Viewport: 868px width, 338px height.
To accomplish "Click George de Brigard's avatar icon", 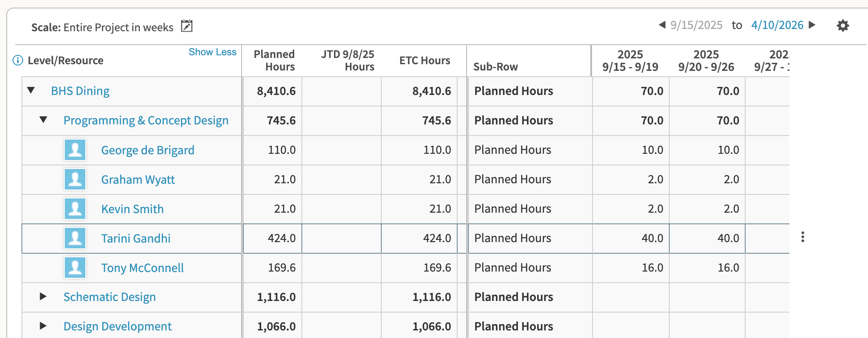I will click(x=75, y=150).
